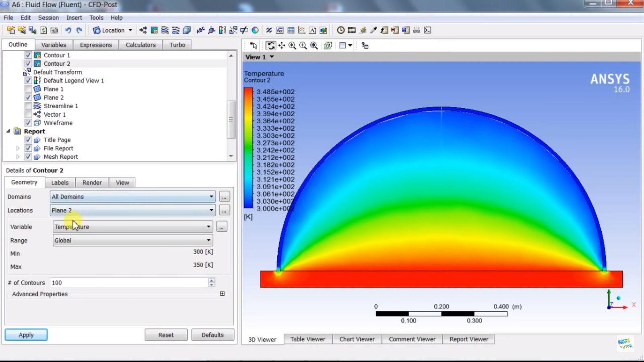The height and width of the screenshot is (362, 644).
Task: Increase number of contours with up stepper
Action: pyautogui.click(x=212, y=280)
